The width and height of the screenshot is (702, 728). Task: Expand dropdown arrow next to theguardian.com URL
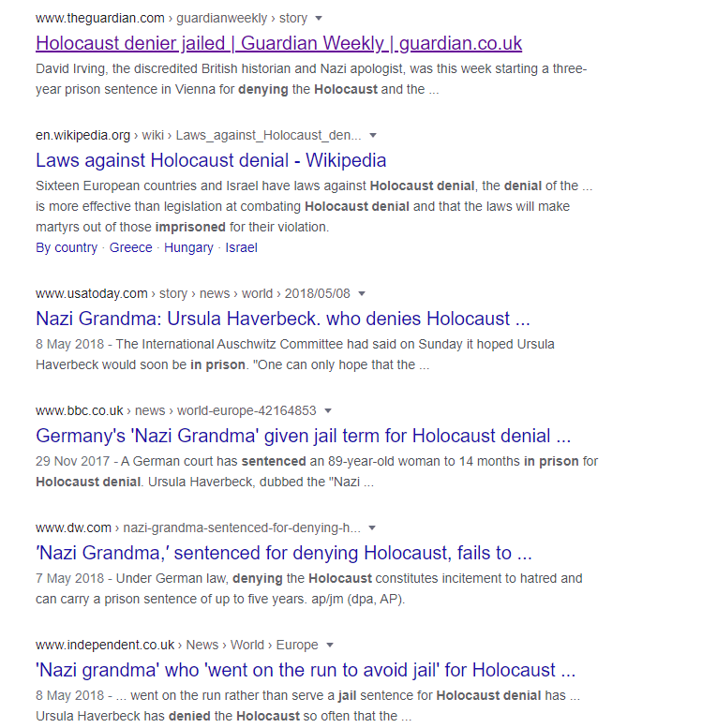click(319, 19)
